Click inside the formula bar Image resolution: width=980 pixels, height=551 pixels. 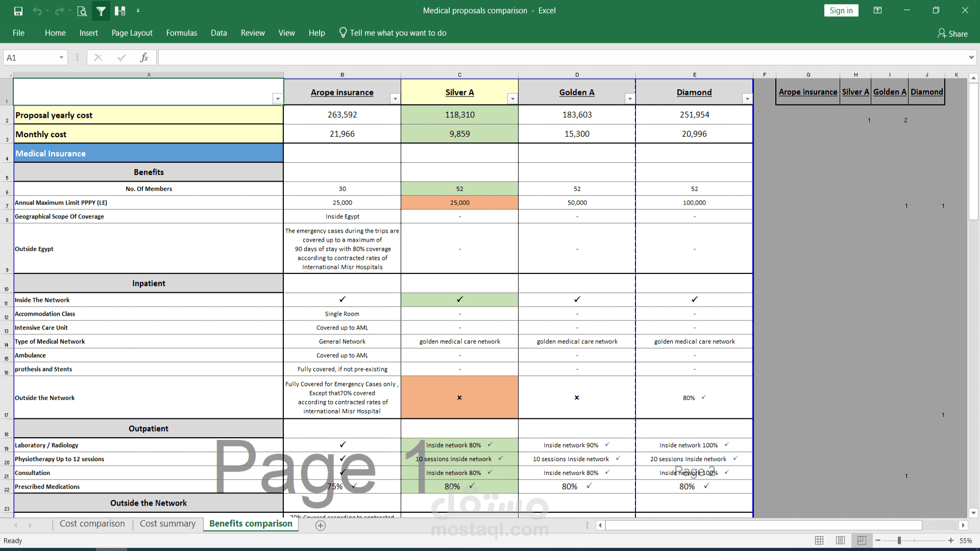point(561,58)
